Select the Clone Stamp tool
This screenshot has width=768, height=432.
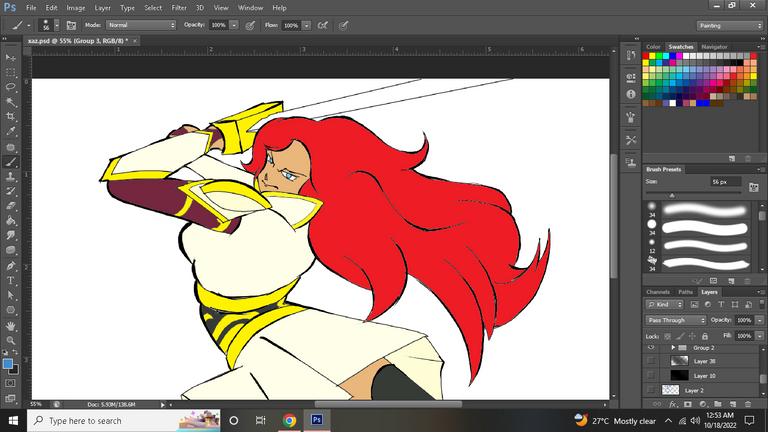pos(10,176)
